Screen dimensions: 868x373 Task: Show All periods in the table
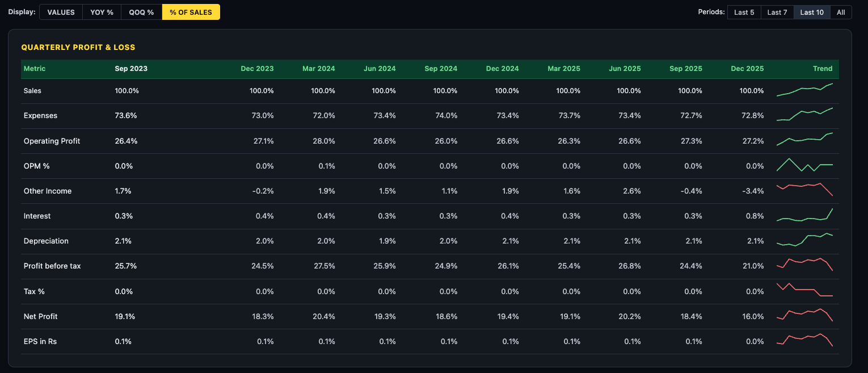click(841, 12)
